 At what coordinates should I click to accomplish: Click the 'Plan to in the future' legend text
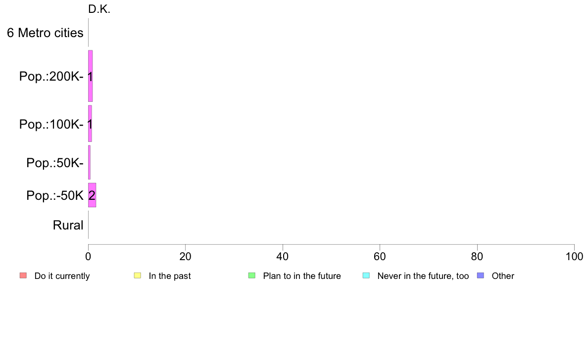click(302, 276)
